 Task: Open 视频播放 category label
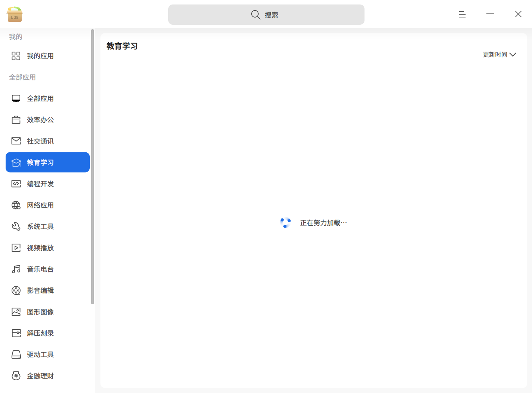tap(40, 248)
